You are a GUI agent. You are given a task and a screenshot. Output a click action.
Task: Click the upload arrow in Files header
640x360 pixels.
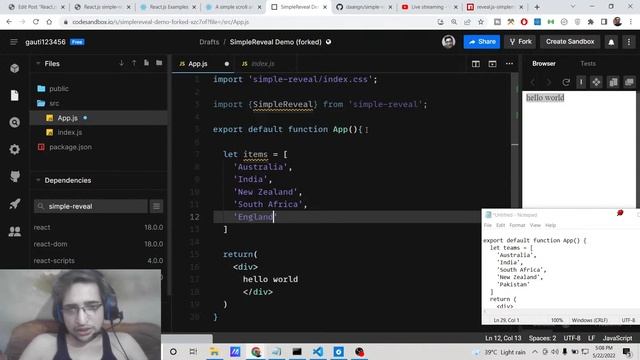tap(134, 63)
